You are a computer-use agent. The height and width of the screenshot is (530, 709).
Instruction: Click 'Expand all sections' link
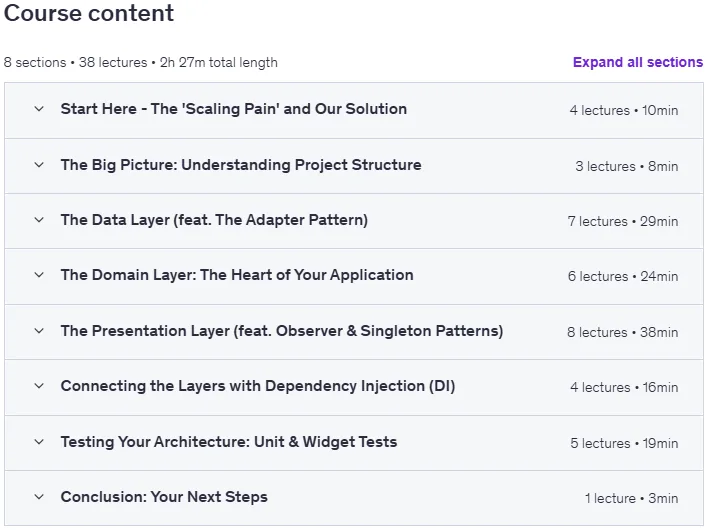638,62
